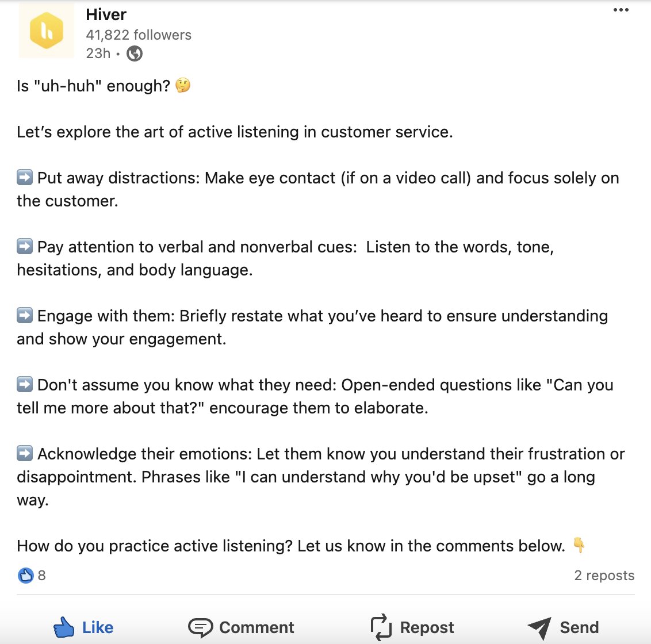This screenshot has height=644, width=651.
Task: Click the Hiver page name link
Action: tap(106, 14)
